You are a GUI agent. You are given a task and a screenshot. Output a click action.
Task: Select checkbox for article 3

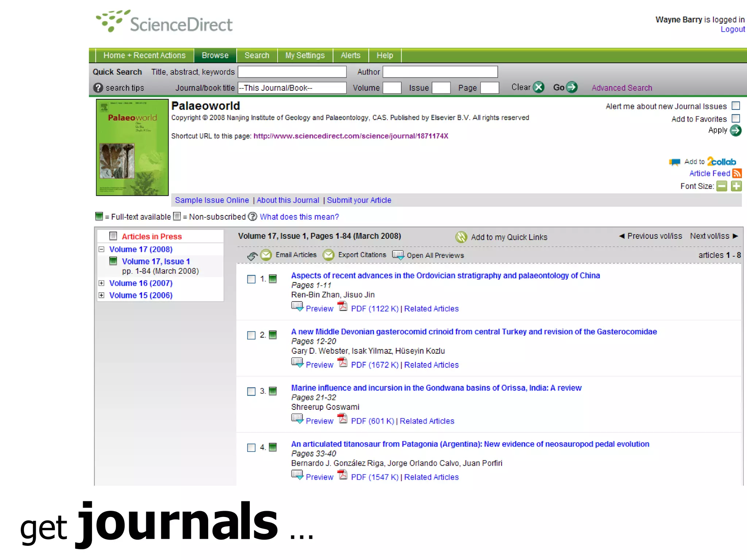pos(251,392)
